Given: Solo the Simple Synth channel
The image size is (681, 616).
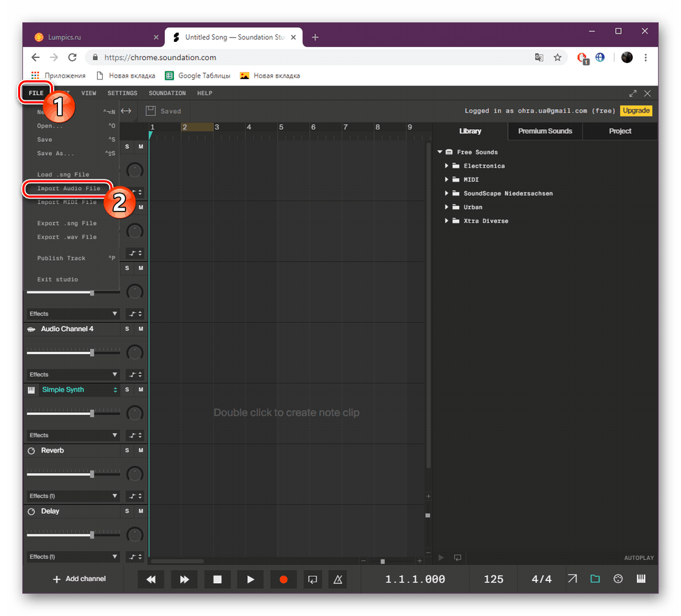Looking at the screenshot, I should (x=127, y=390).
